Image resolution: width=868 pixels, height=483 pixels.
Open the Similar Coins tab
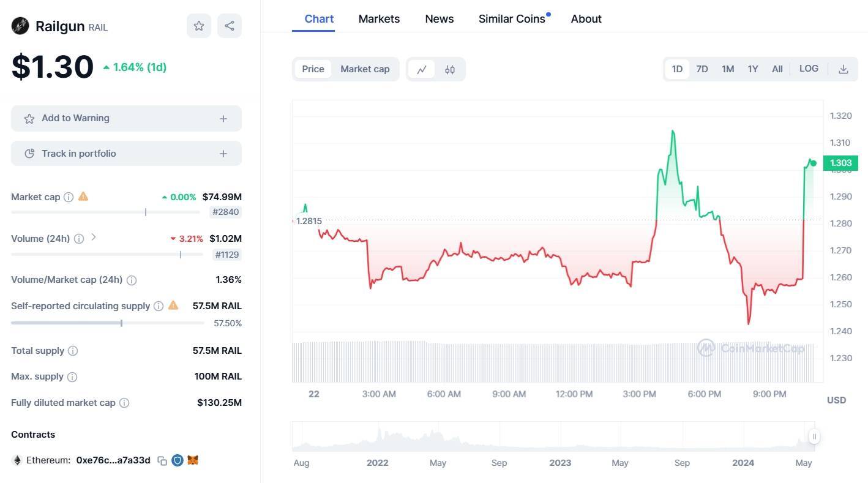tap(512, 19)
